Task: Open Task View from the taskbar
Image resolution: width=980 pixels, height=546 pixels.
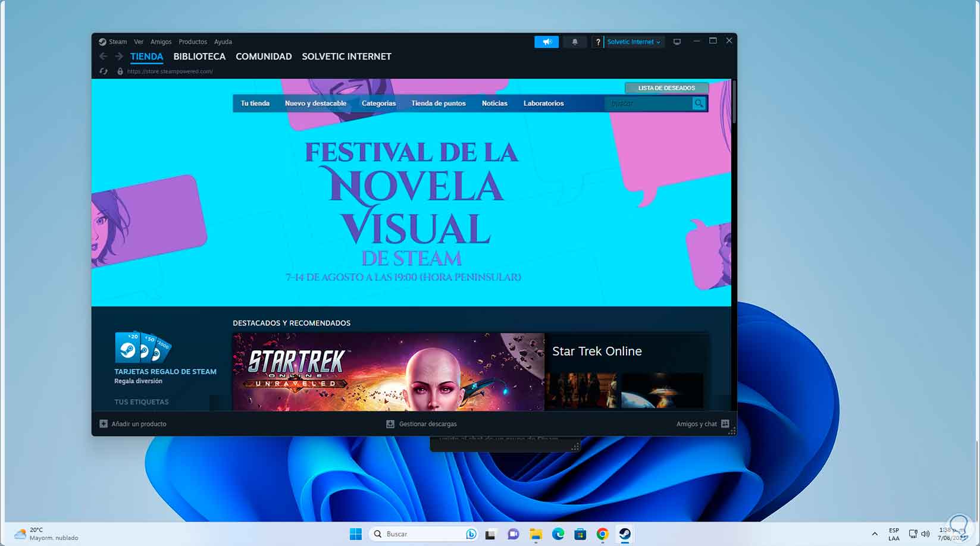Action: pos(490,534)
